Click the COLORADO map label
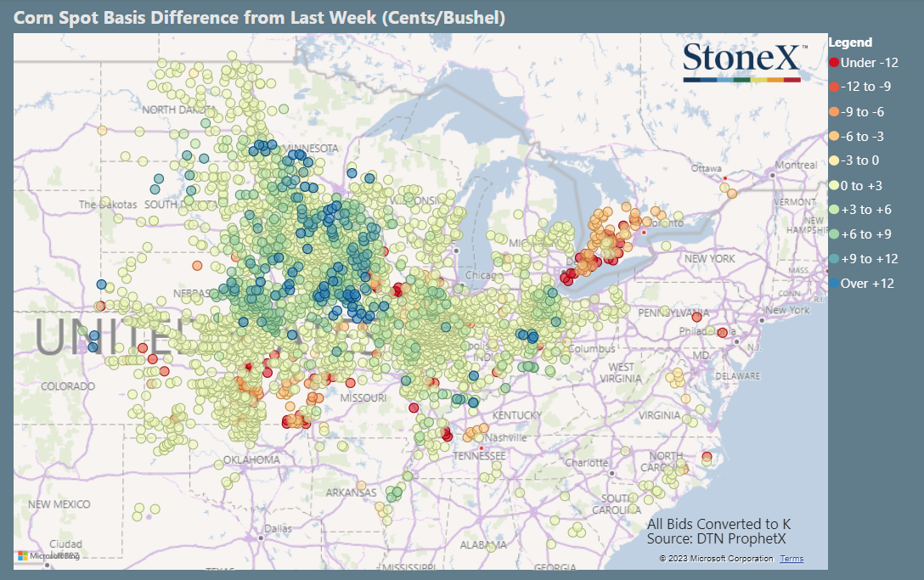Screen dimensions: 924x580 (x=68, y=386)
